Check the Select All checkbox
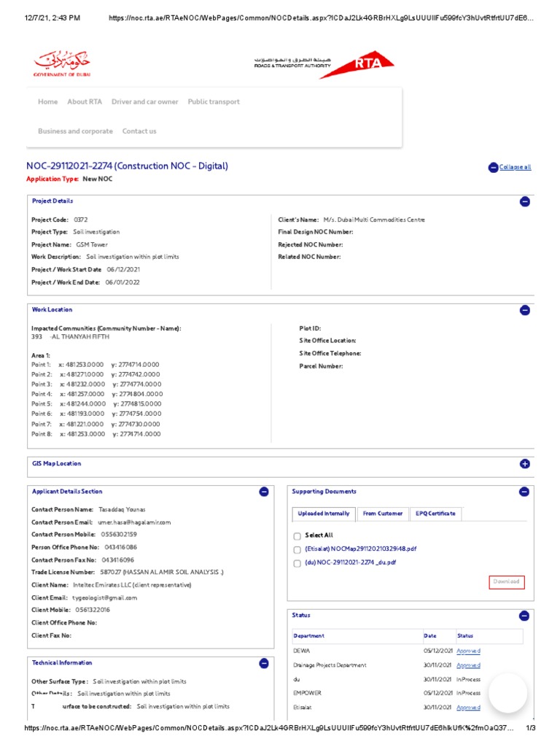Image resolution: width=560 pixels, height=747 pixels. click(x=297, y=535)
